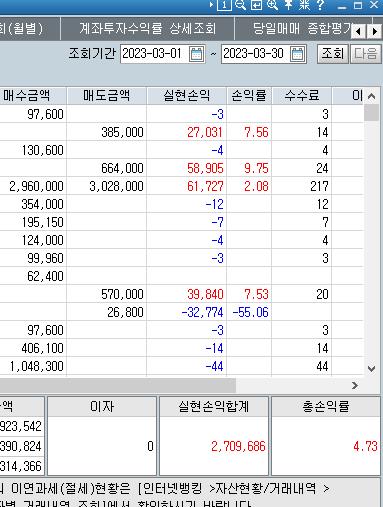The width and height of the screenshot is (383, 507).
Task: Click the 다음 next button
Action: [365, 53]
